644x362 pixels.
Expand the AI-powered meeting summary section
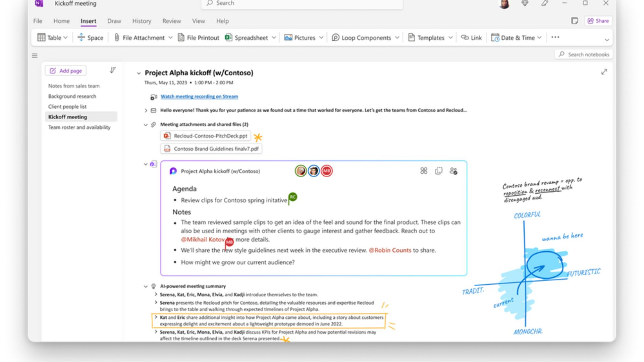(146, 286)
